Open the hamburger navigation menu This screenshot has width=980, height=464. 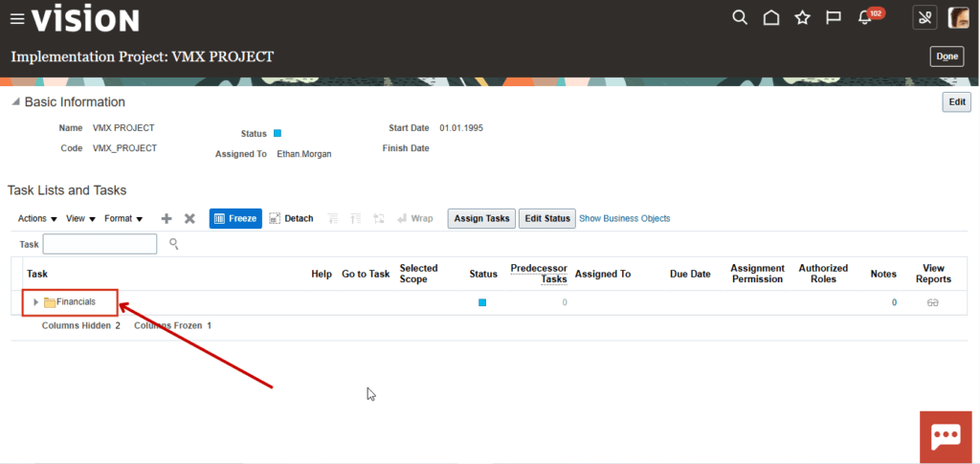pyautogui.click(x=17, y=19)
